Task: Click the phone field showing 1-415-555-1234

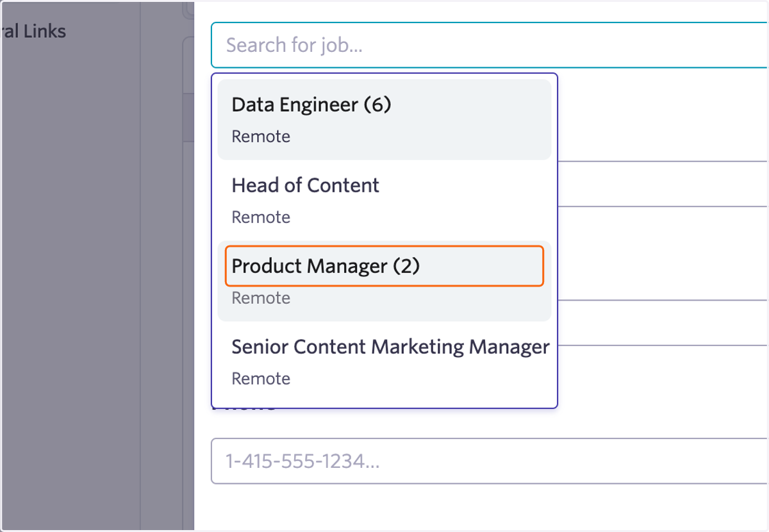Action: point(490,461)
